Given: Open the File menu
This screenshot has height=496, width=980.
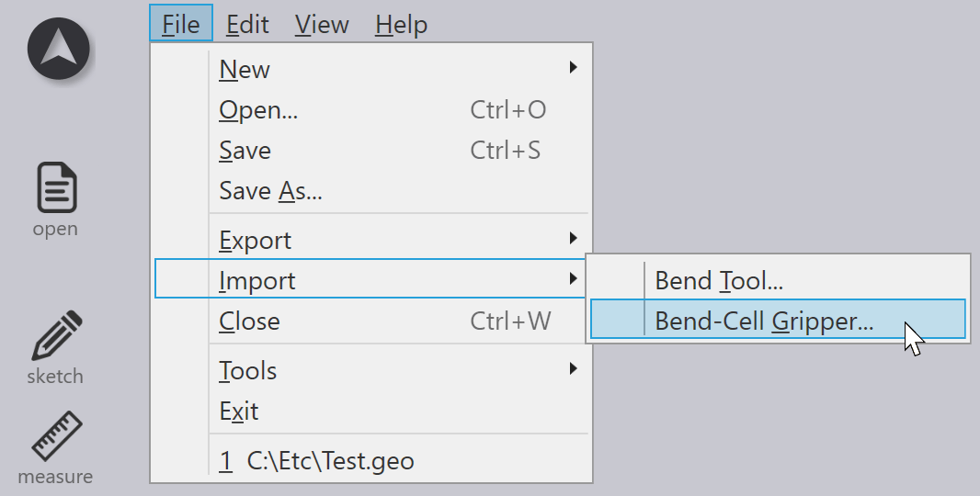Looking at the screenshot, I should pyautogui.click(x=181, y=24).
